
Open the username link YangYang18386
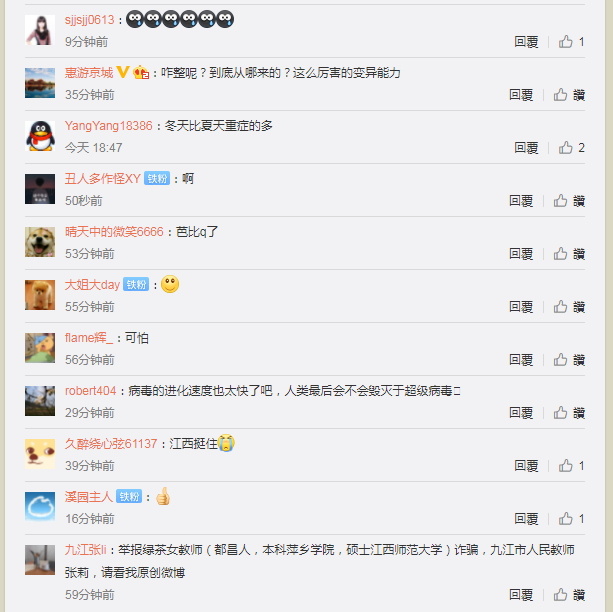click(109, 126)
